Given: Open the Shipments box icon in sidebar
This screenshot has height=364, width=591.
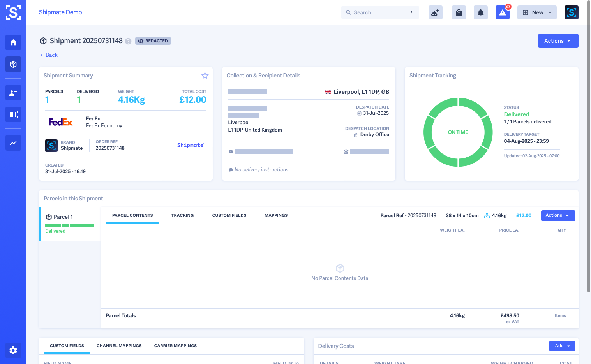Looking at the screenshot, I should coord(13,64).
